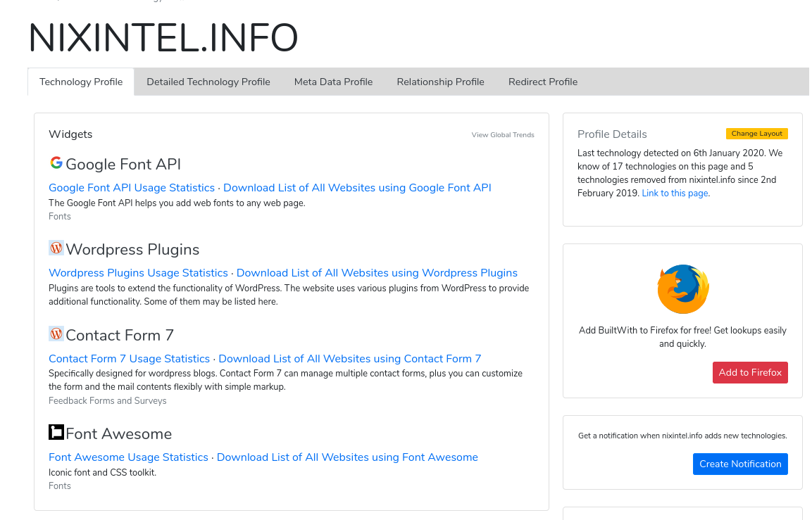Click the WordPress icon next to Contact Form 7
812x520 pixels.
coord(56,334)
